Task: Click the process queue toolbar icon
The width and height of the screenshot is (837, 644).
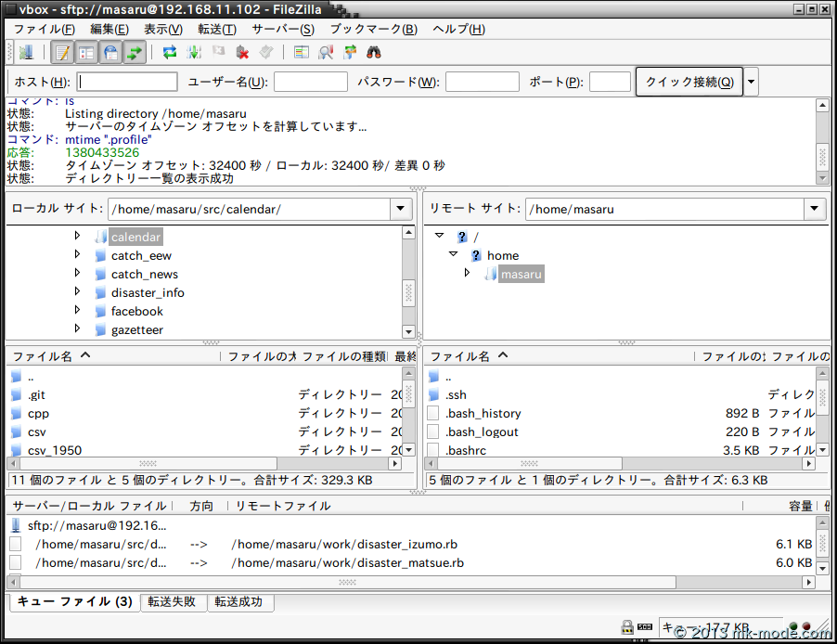Action: (x=194, y=53)
